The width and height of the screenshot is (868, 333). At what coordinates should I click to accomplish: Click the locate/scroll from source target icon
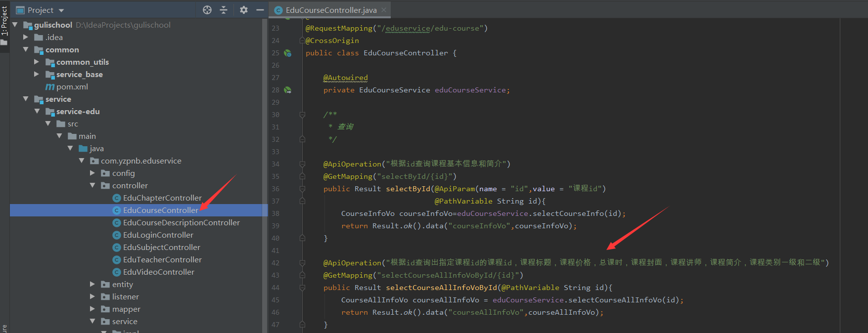click(x=207, y=10)
